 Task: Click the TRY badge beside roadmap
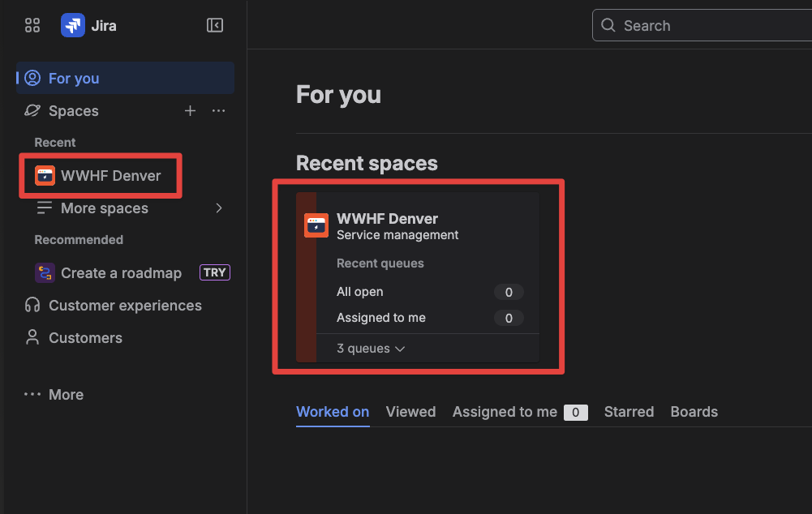[x=214, y=272]
